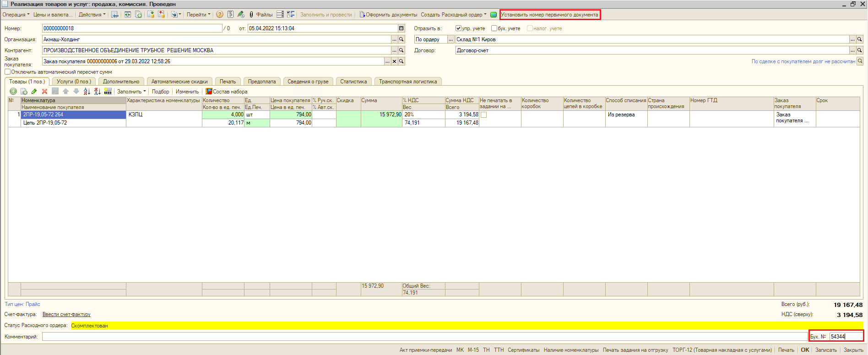Image resolution: width=868 pixels, height=355 pixels.
Task: Click the green indicator icon in top toolbar
Action: pyautogui.click(x=494, y=15)
